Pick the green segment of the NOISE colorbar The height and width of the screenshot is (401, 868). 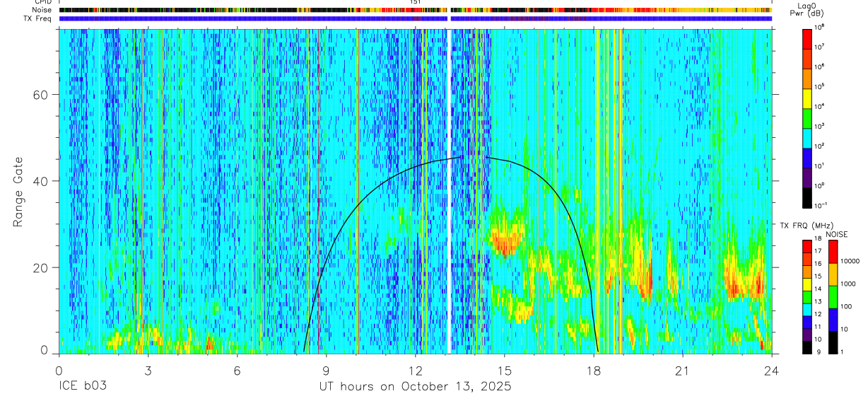point(833,297)
